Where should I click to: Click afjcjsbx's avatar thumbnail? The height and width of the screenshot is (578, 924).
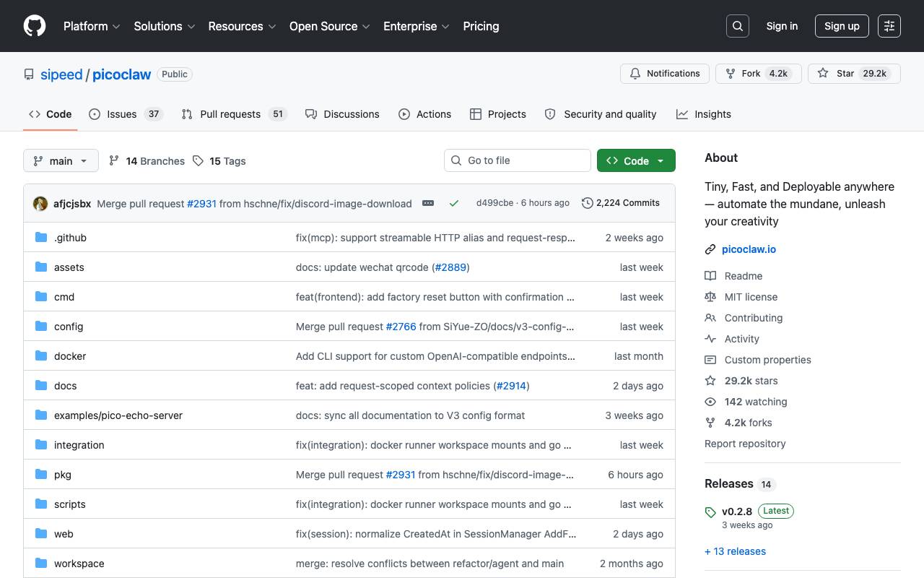[40, 204]
